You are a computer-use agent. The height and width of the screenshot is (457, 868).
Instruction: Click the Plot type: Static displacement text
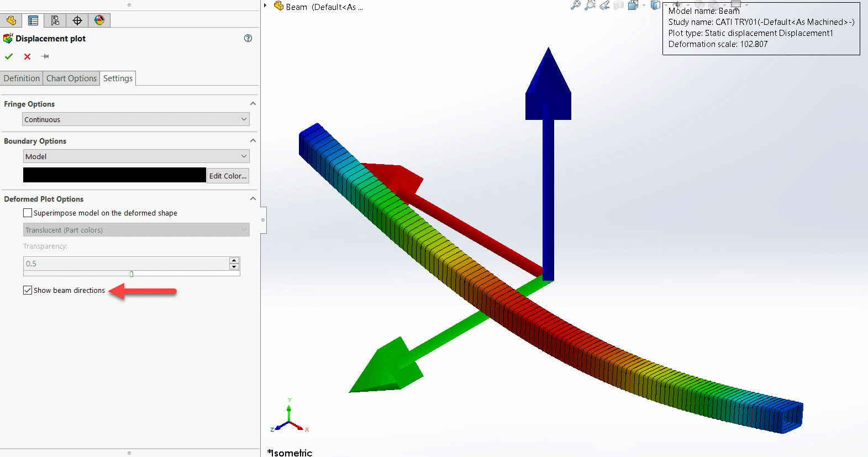click(x=750, y=33)
